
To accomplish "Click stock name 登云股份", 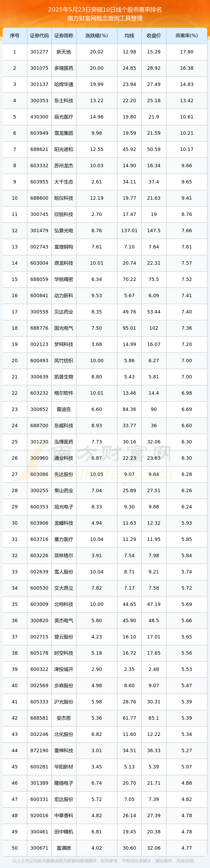I will pyautogui.click(x=64, y=637).
